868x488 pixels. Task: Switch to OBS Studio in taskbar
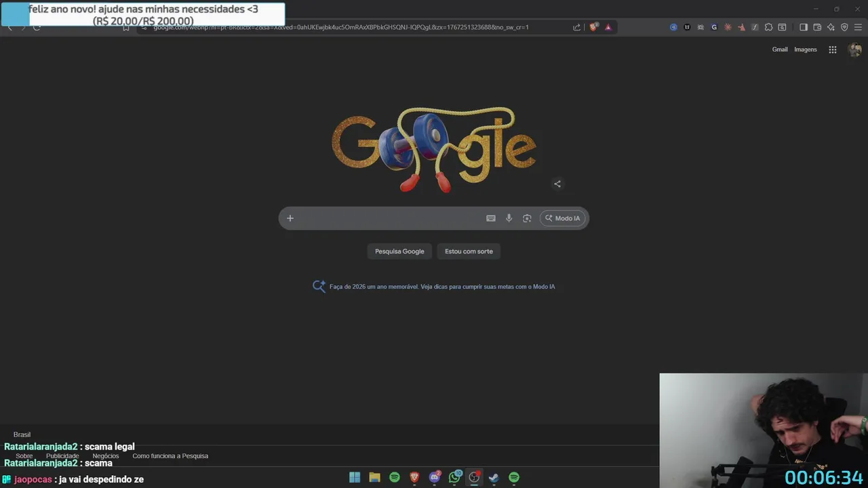pyautogui.click(x=474, y=477)
